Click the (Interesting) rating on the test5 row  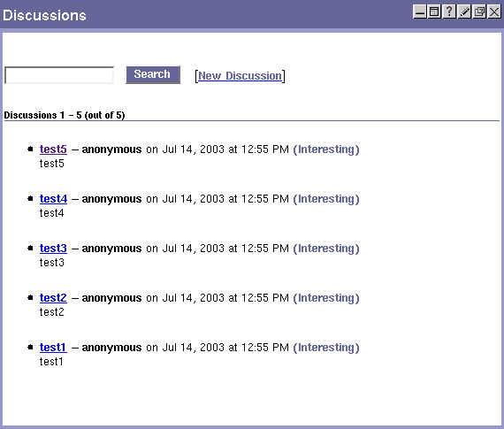[x=326, y=149]
